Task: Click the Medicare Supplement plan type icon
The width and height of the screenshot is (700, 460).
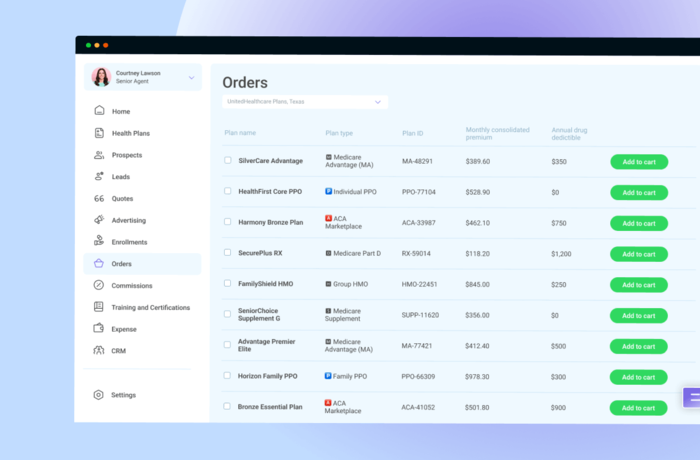Action: (x=328, y=311)
